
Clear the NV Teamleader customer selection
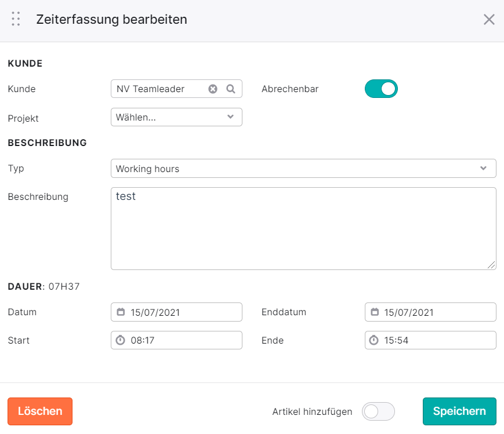[213, 89]
